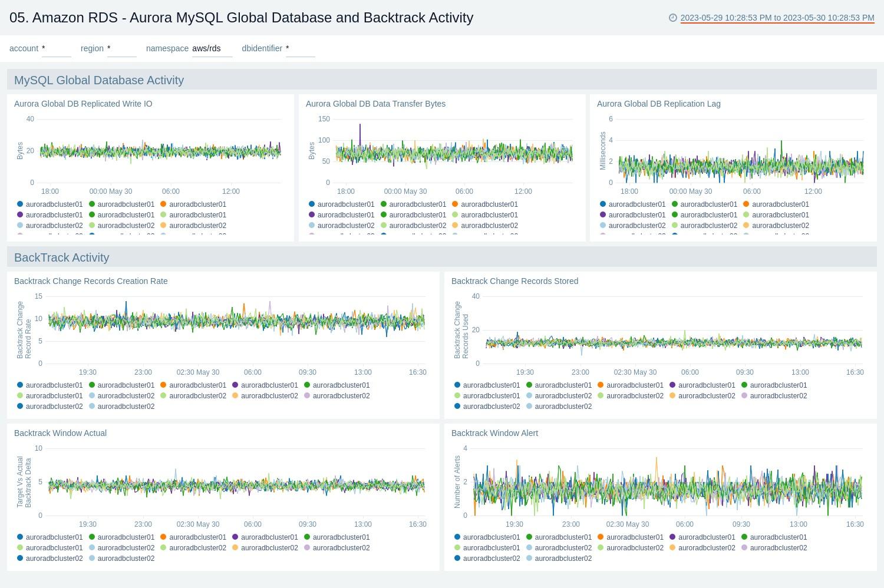Toggle orange auroradbcluster01 in Records Stored legend
884x588 pixels.
coord(630,385)
